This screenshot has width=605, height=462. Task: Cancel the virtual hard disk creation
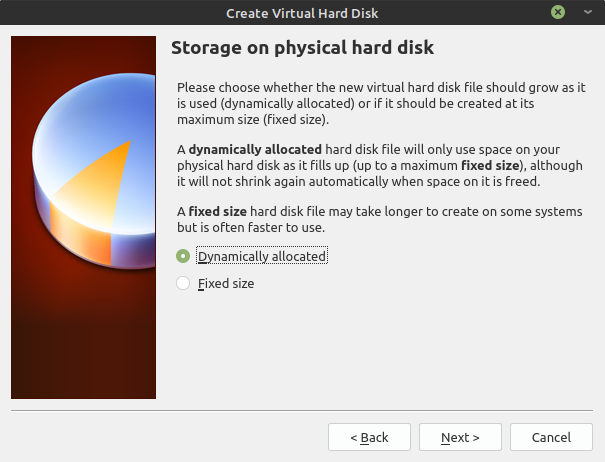pos(551,437)
